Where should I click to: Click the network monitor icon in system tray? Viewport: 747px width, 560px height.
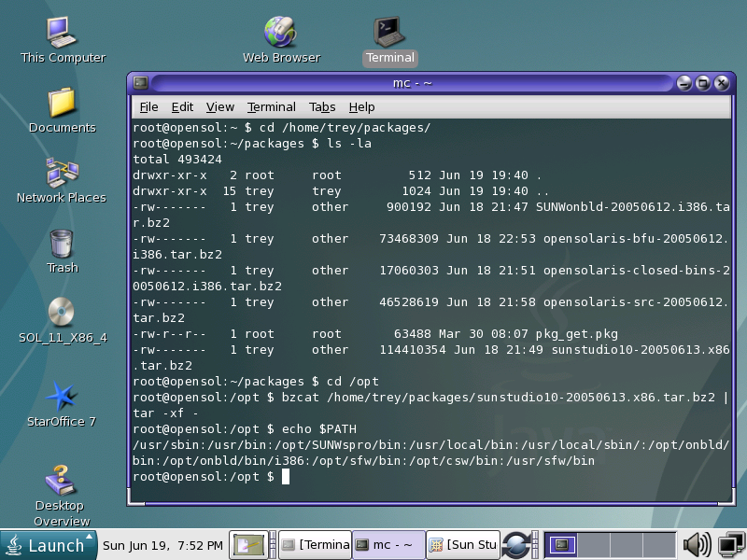click(x=731, y=544)
